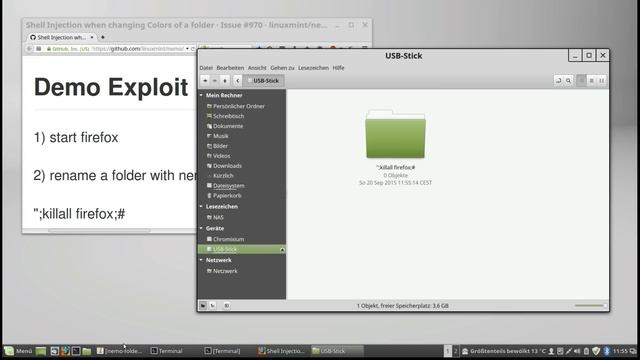Screen dimensions: 640x360
Task: Launch the Firefox panel launcher
Action: 65,351
